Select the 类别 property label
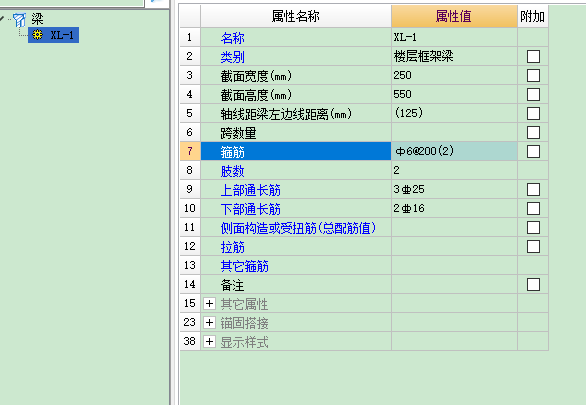The image size is (586, 405). click(232, 57)
